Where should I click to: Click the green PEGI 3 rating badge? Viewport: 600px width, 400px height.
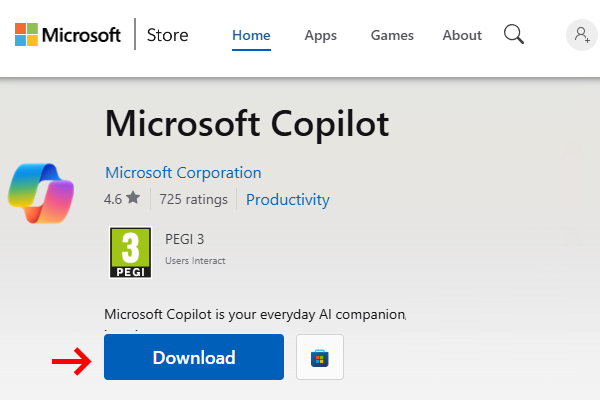click(x=130, y=253)
